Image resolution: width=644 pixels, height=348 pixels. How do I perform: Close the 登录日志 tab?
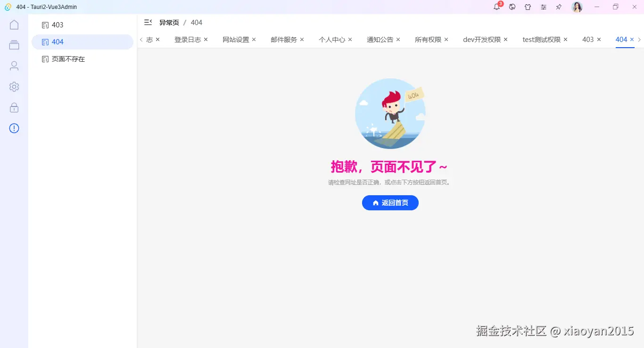[x=205, y=40]
